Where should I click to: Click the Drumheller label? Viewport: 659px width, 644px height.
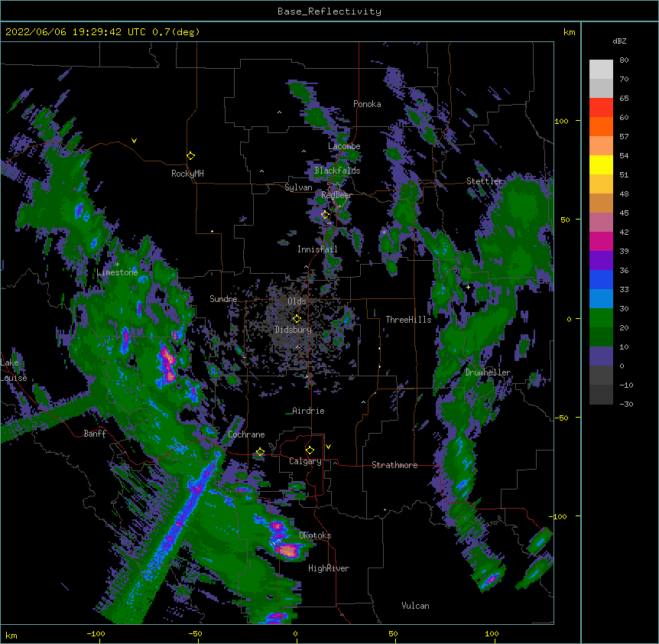[488, 372]
